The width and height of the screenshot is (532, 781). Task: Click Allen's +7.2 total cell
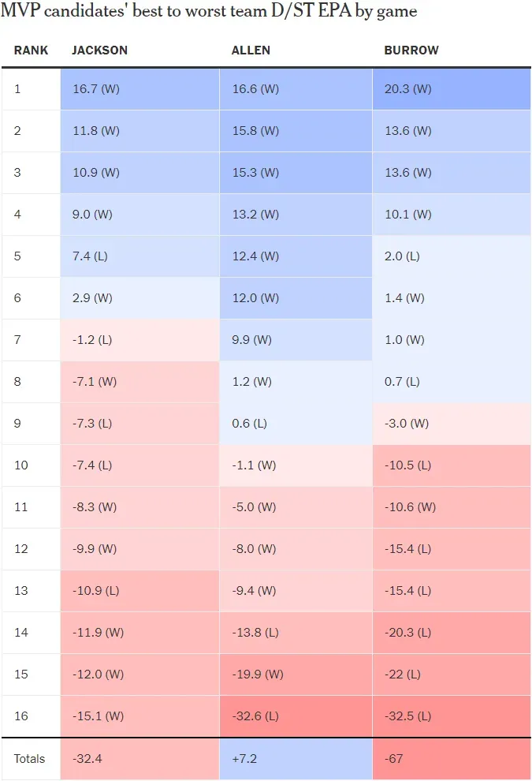[244, 759]
